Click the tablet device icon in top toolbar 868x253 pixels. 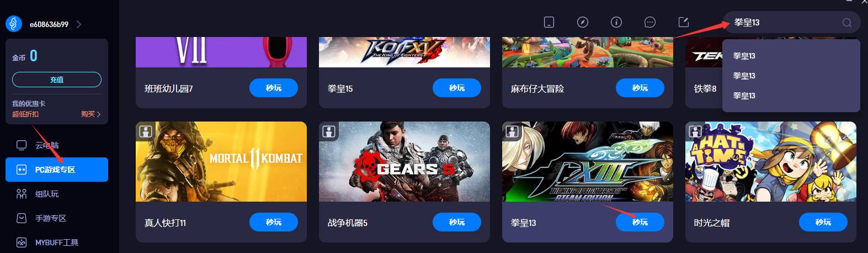coord(549,22)
